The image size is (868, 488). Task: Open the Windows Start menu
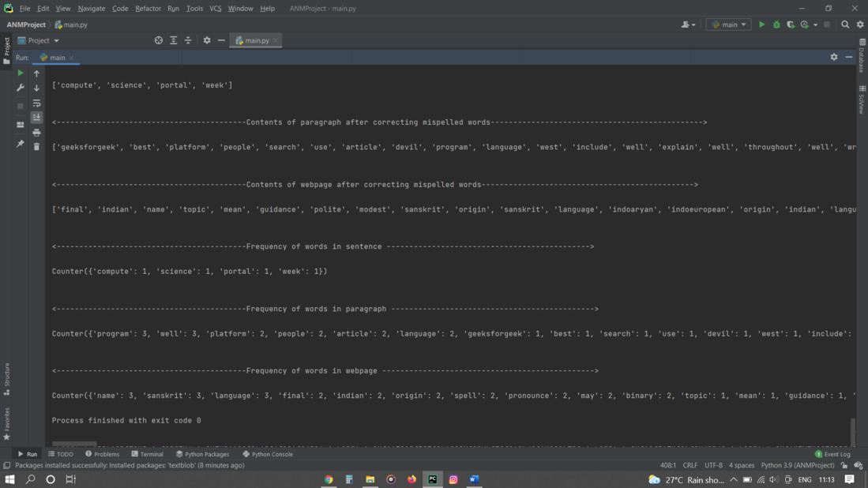[x=9, y=479]
